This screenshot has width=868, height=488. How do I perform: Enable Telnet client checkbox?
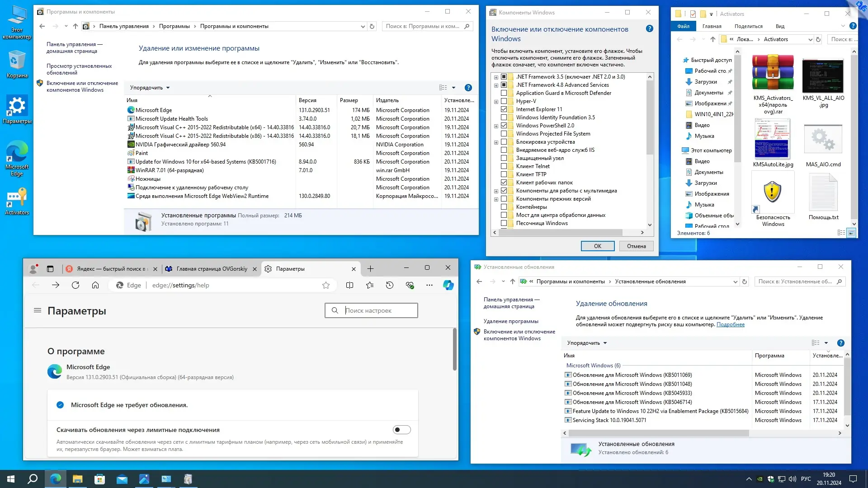click(504, 166)
